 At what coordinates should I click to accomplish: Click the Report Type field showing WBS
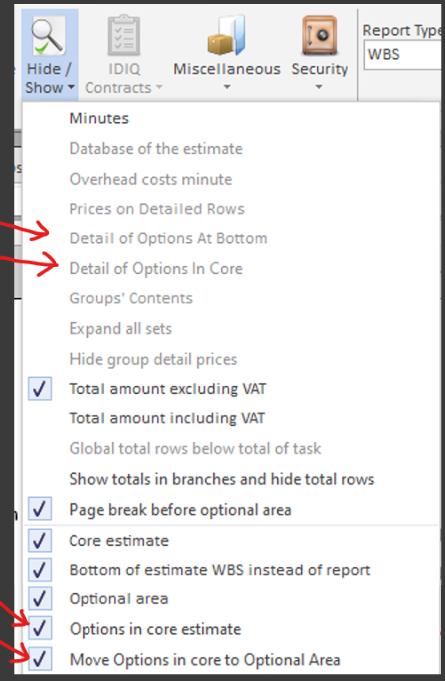[x=403, y=55]
